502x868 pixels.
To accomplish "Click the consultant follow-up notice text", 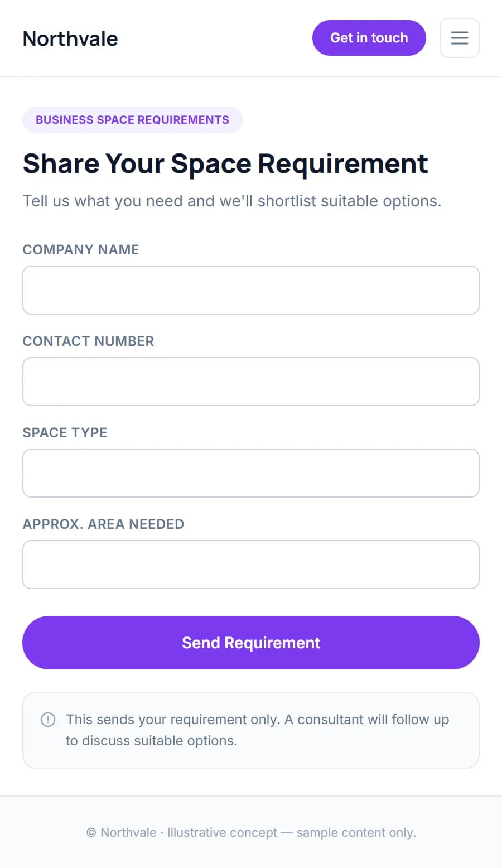I will (257, 730).
